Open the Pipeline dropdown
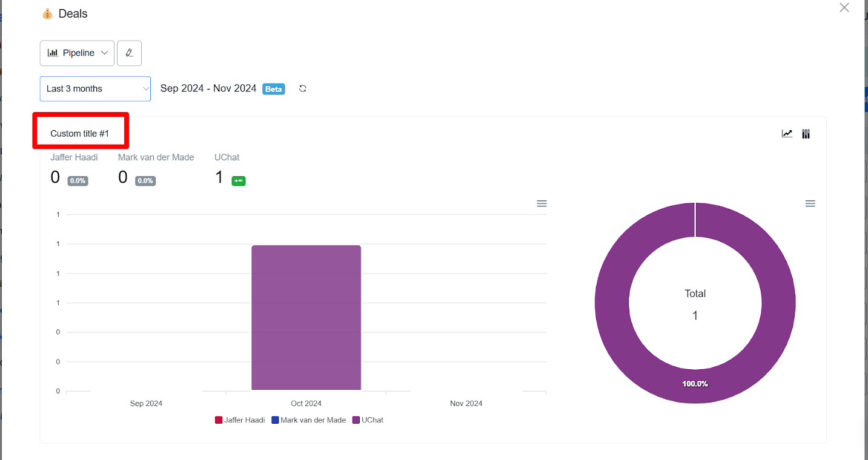 [77, 53]
